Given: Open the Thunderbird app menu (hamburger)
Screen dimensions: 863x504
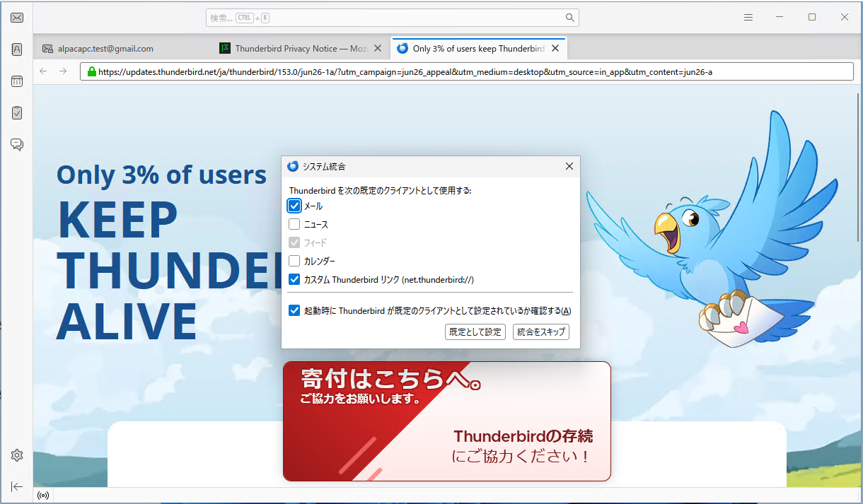Looking at the screenshot, I should [748, 18].
